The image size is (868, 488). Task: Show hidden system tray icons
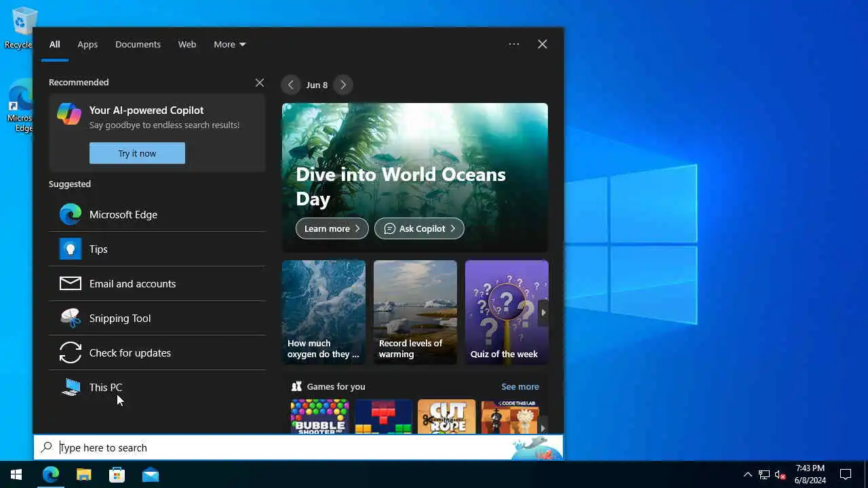point(748,474)
